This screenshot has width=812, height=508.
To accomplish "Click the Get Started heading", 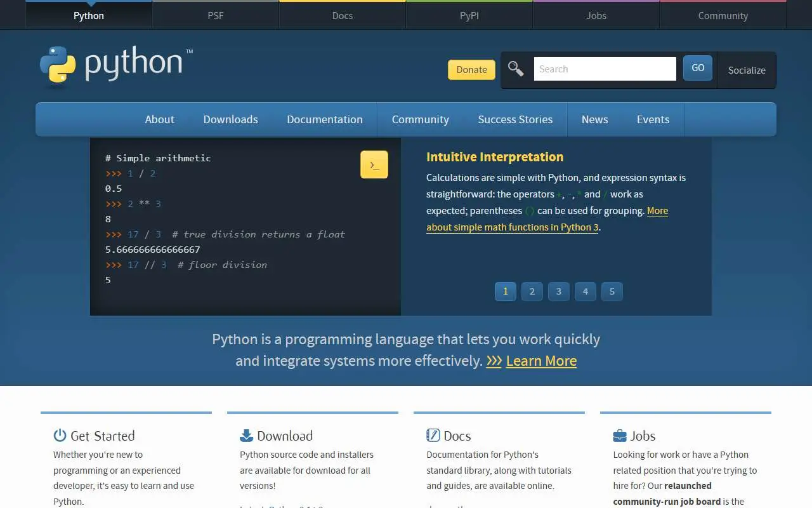I will coord(103,436).
